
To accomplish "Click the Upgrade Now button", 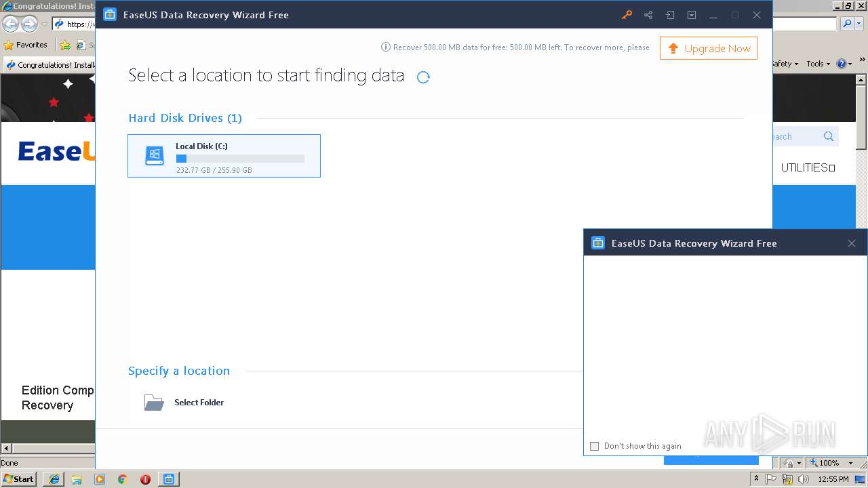I will [x=709, y=48].
